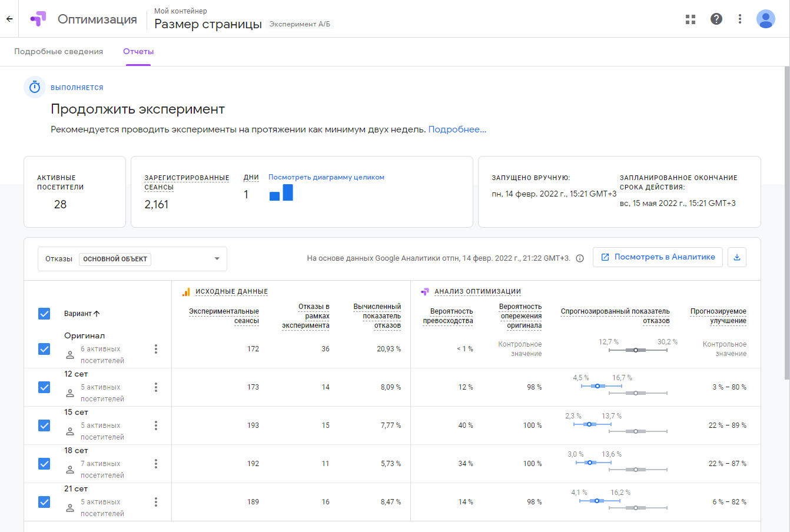This screenshot has width=790, height=532.
Task: Click the 40 % superiority probability value
Action: 466,425
